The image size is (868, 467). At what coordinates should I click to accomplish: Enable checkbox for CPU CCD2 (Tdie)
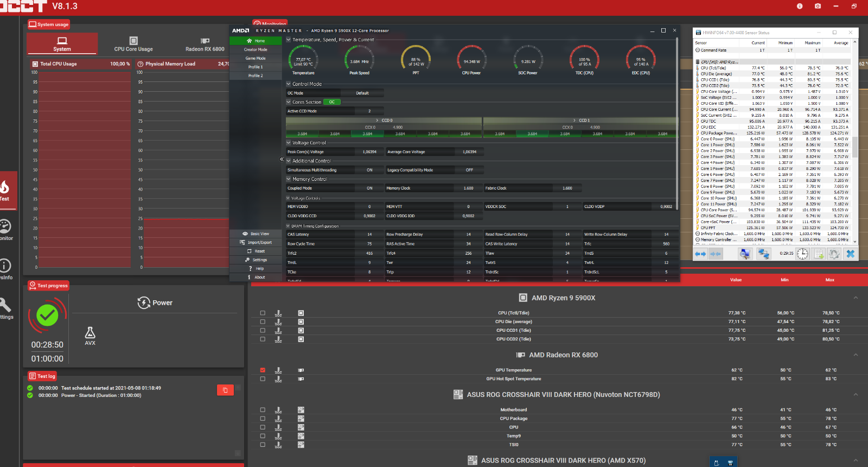pos(263,339)
